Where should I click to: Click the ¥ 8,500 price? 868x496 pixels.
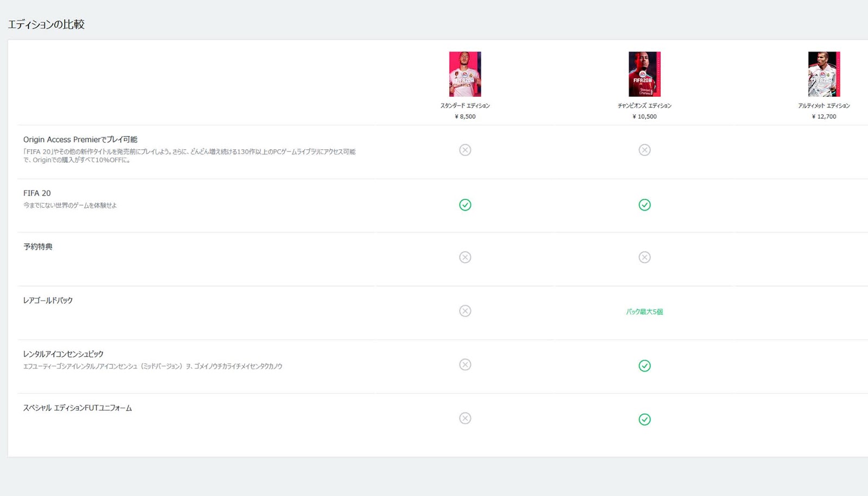coord(465,116)
